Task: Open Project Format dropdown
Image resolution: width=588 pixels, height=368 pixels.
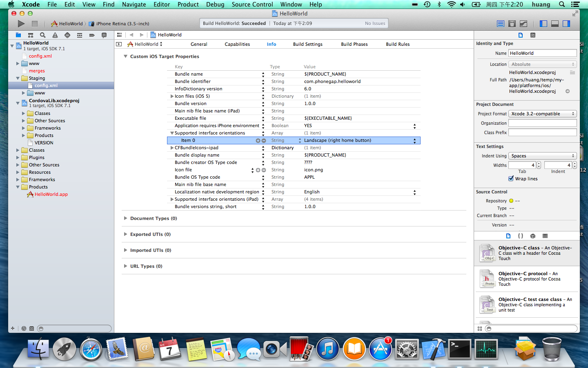Action: 543,114
